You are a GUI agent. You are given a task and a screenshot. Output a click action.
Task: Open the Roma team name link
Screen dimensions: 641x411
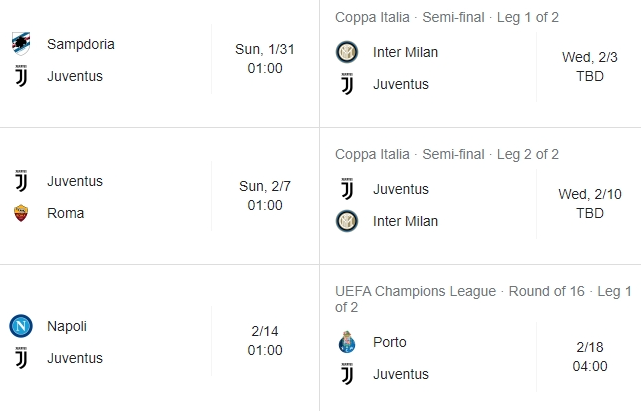[66, 213]
